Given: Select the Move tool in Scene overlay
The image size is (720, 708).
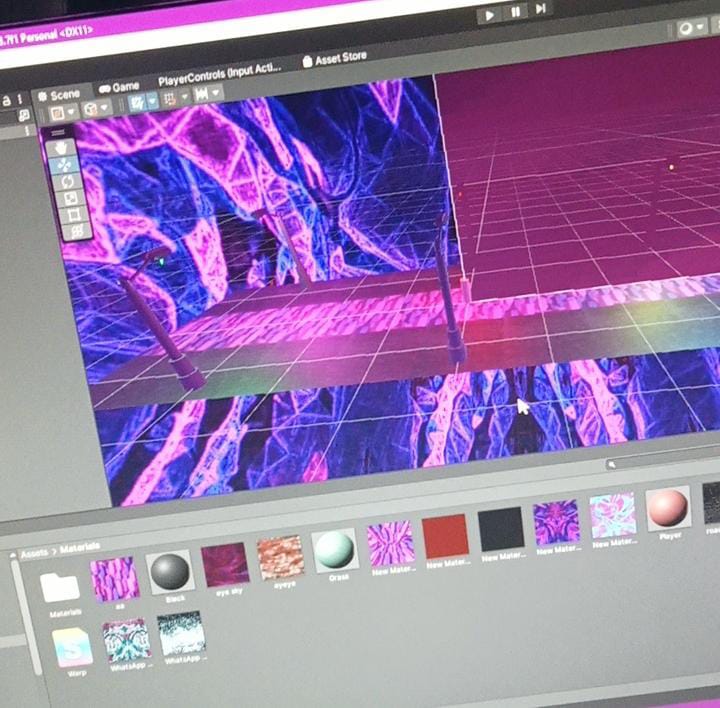Looking at the screenshot, I should (64, 165).
